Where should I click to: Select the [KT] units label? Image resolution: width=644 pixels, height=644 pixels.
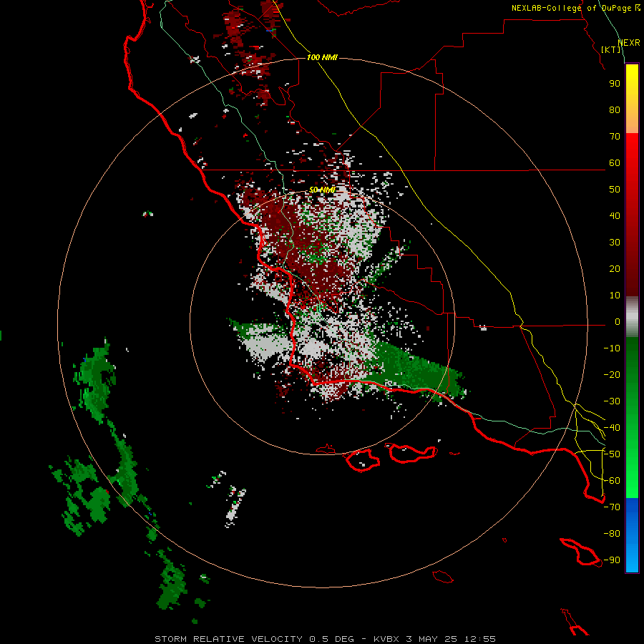[x=611, y=49]
